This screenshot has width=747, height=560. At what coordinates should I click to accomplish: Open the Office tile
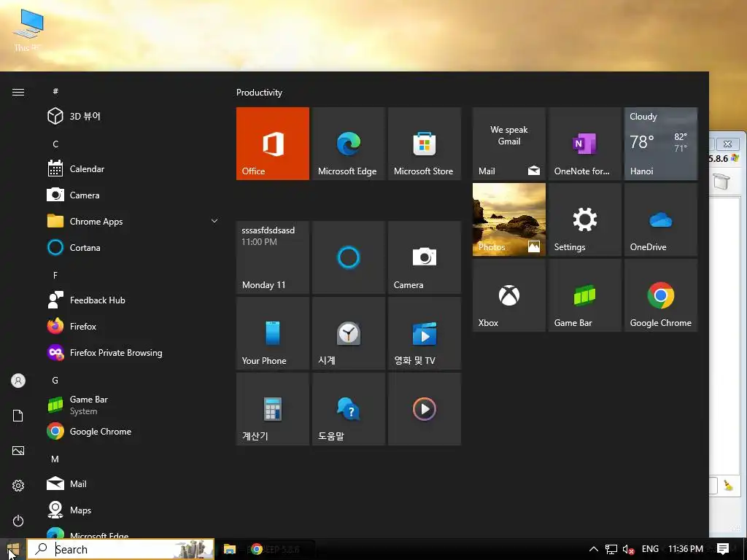[x=273, y=144]
